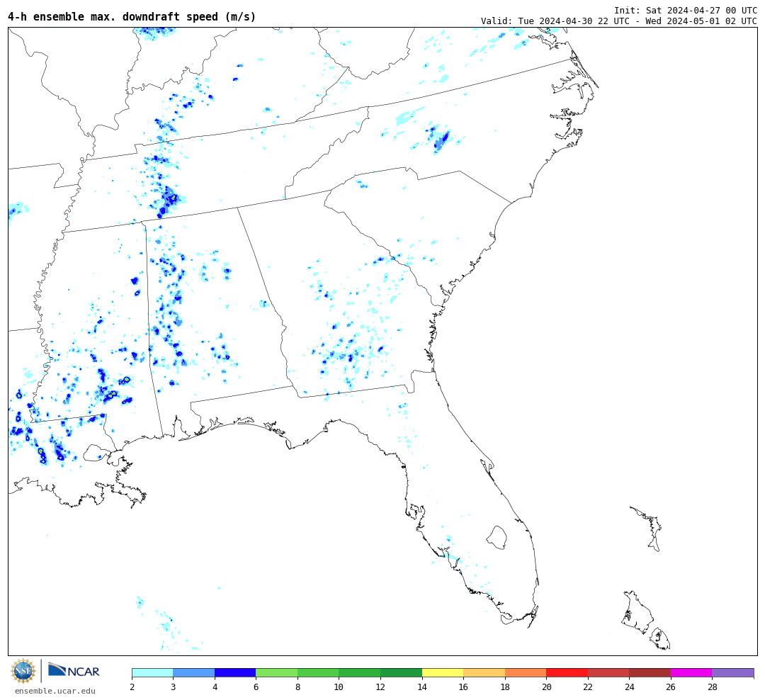Click the Valid time range text
Viewport: 765px width, 700px height.
click(x=618, y=21)
